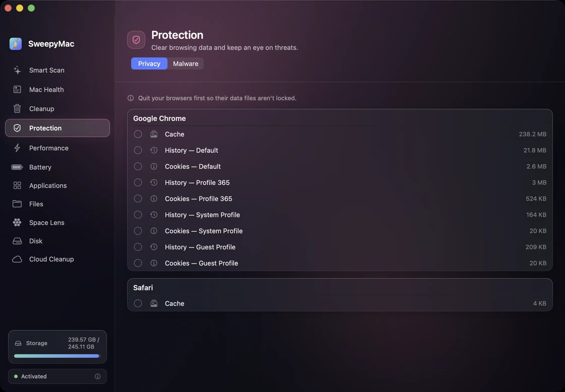Click the Battery icon in sidebar

pyautogui.click(x=17, y=167)
